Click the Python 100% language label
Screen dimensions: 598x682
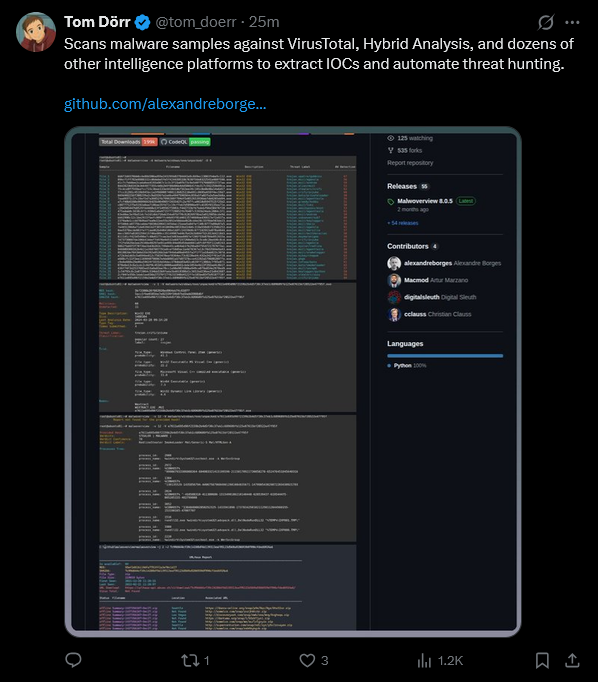pos(409,365)
